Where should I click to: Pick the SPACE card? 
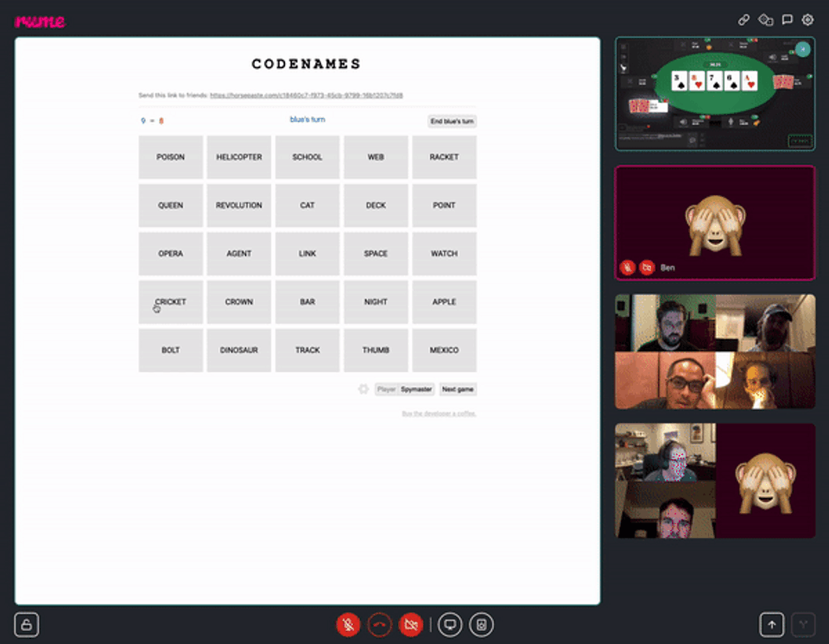pyautogui.click(x=376, y=254)
